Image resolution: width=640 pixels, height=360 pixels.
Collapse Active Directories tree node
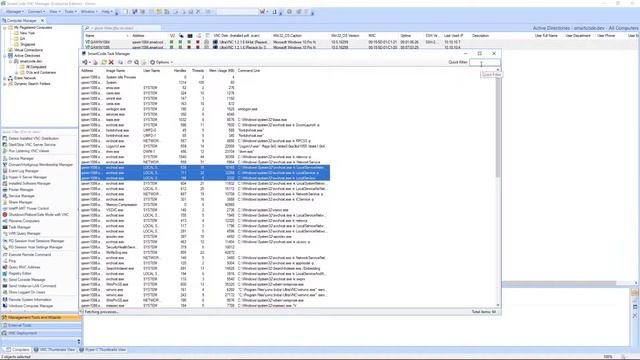pyautogui.click(x=4, y=56)
